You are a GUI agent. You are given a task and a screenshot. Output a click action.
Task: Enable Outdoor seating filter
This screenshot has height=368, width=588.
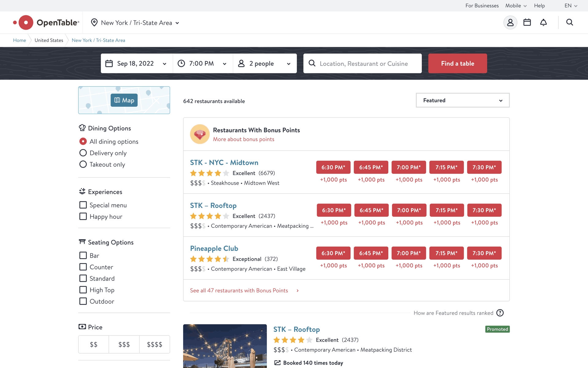click(83, 301)
